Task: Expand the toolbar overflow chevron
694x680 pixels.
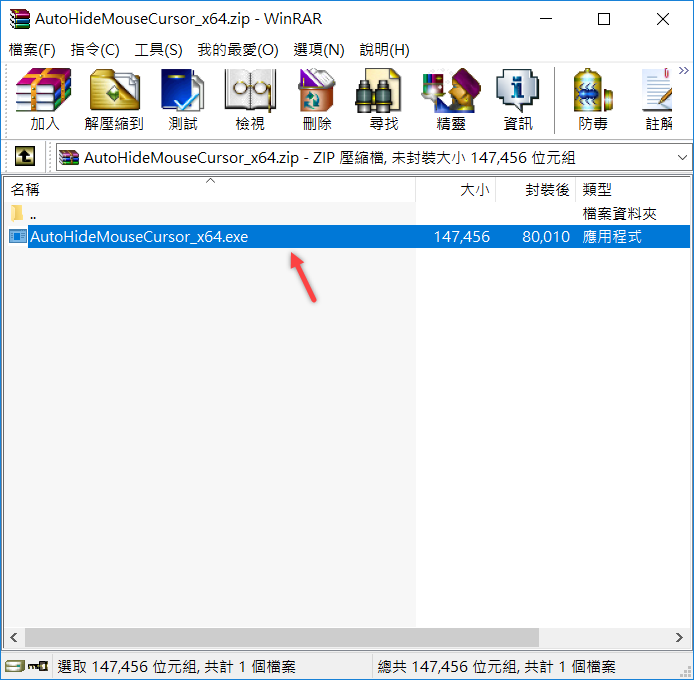Action: click(683, 70)
